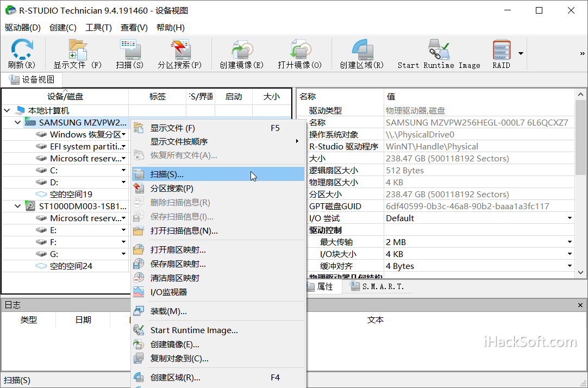Screen dimensions: 588x388
Task: Open the 创建(C) menu
Action: coord(62,27)
